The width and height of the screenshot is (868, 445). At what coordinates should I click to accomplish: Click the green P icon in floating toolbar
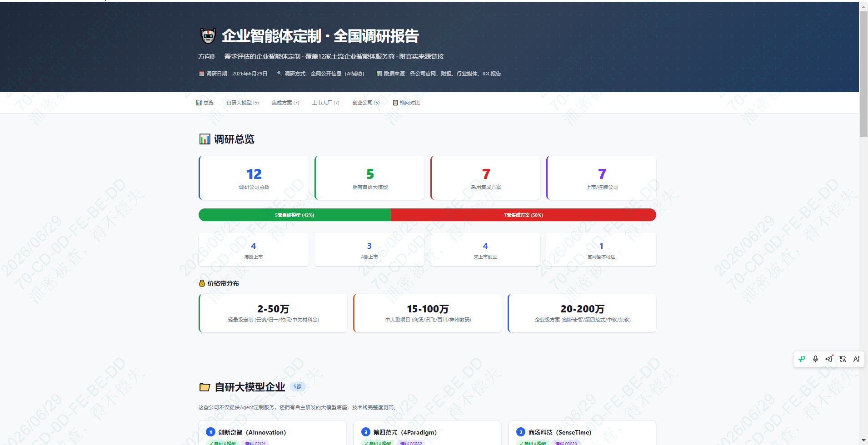pos(802,359)
